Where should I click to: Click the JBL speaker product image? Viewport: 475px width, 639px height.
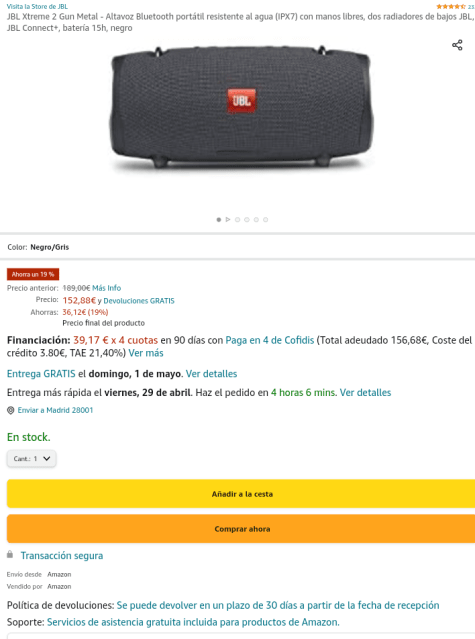tap(241, 107)
